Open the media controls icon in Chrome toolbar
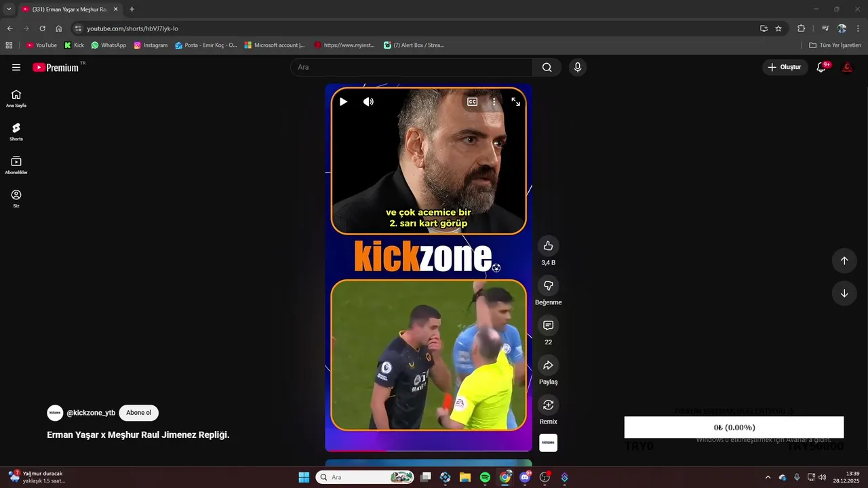Screen dimensions: 868x488 825,28
